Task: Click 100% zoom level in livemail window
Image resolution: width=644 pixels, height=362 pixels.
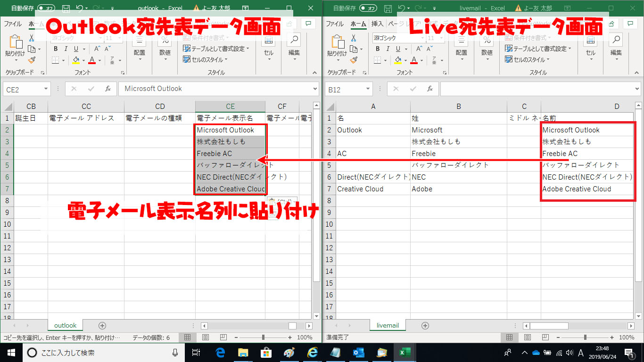Action: point(627,337)
